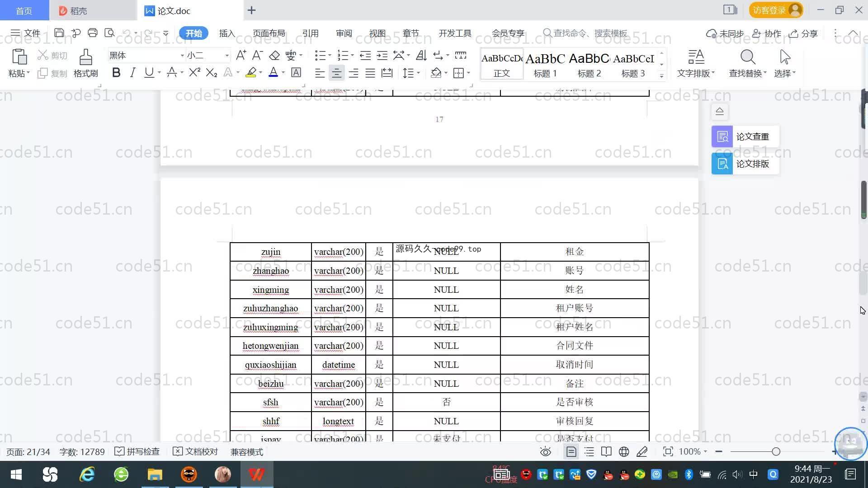This screenshot has width=868, height=488.
Task: Toggle spell check in status bar
Action: 137,452
